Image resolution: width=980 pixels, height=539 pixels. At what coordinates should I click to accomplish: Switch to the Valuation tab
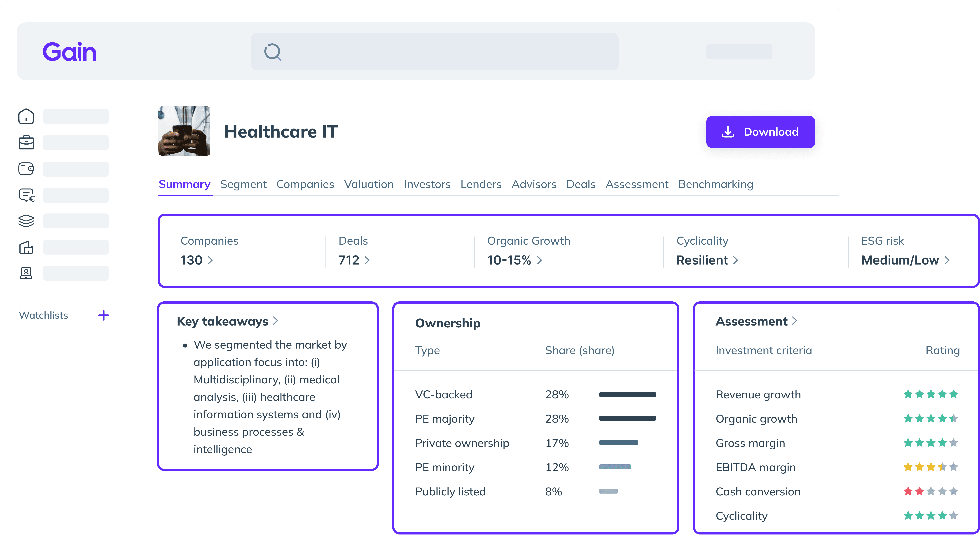tap(369, 184)
